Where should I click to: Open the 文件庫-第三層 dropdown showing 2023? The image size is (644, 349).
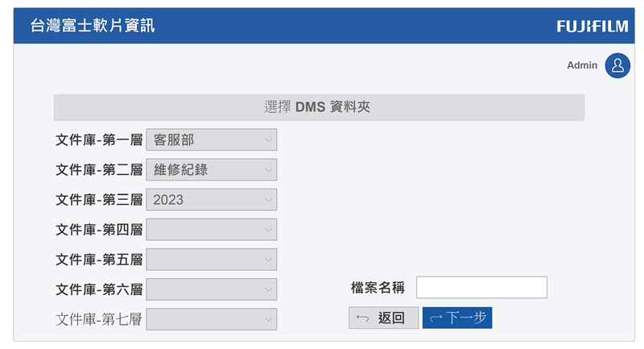pos(212,199)
